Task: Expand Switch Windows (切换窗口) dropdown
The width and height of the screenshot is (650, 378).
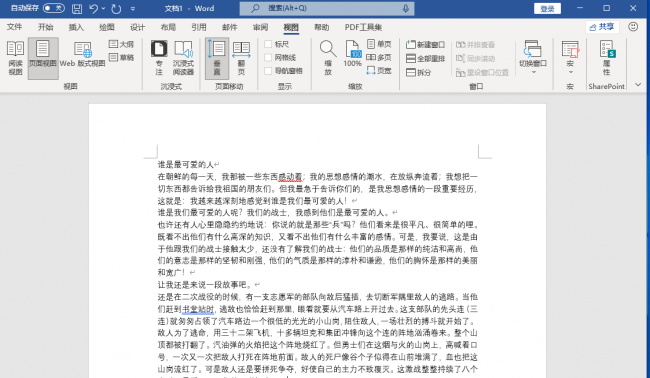Action: [533, 72]
